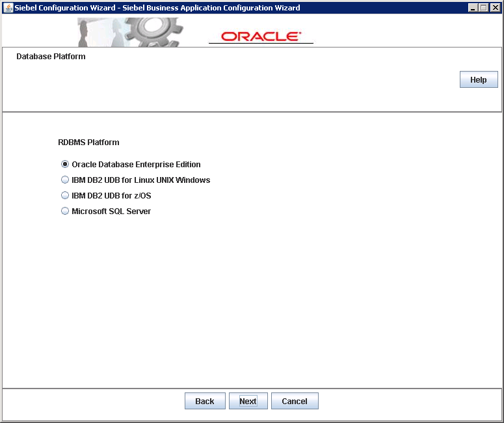Viewport: 504px width, 423px height.
Task: Maximize the Siebel Configuration Wizard window
Action: [483, 8]
